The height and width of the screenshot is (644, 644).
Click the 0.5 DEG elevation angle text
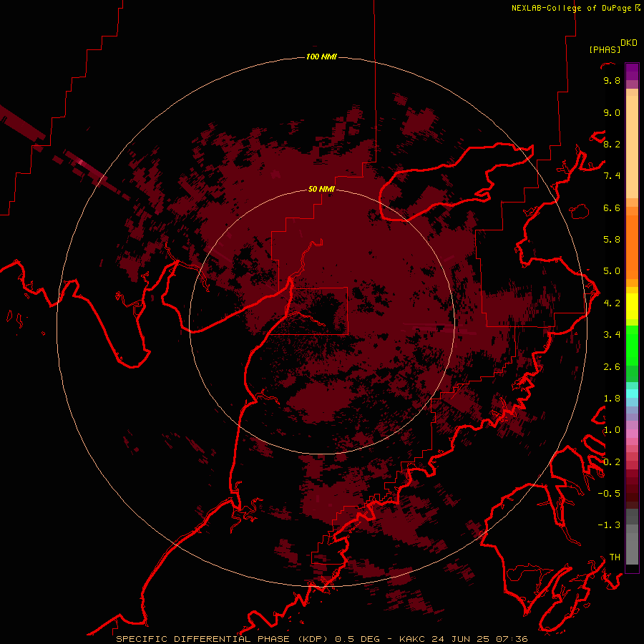[x=356, y=639]
